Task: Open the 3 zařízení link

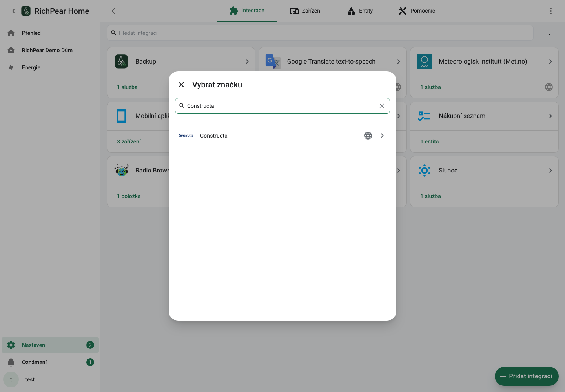Action: click(129, 142)
